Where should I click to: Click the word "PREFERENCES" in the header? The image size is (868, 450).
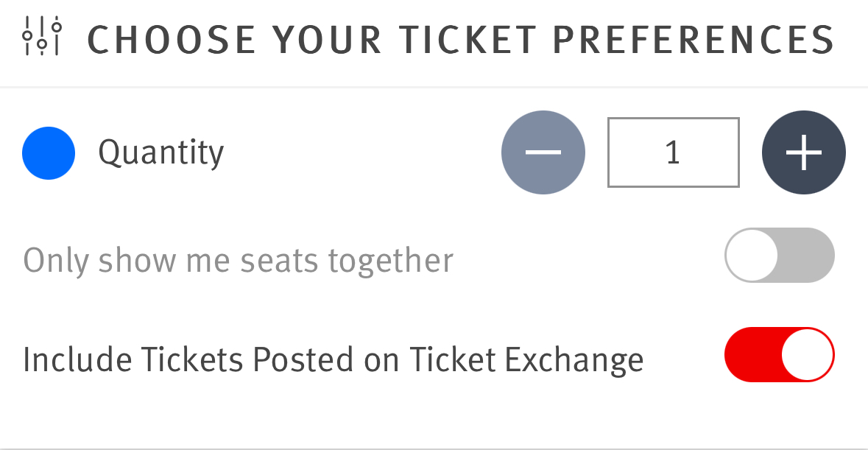693,40
